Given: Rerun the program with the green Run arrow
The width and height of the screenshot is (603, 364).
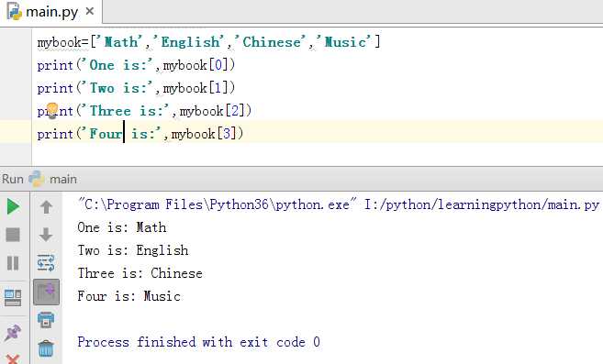Looking at the screenshot, I should point(13,207).
